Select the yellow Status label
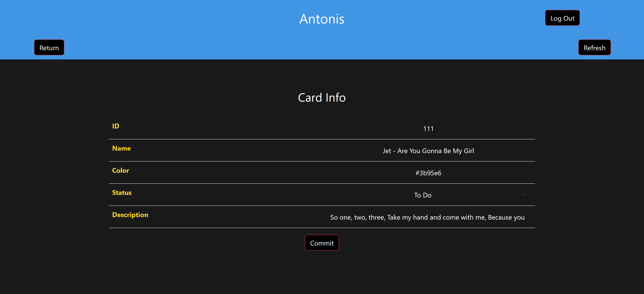Viewport: 644px width, 294px height. tap(122, 192)
